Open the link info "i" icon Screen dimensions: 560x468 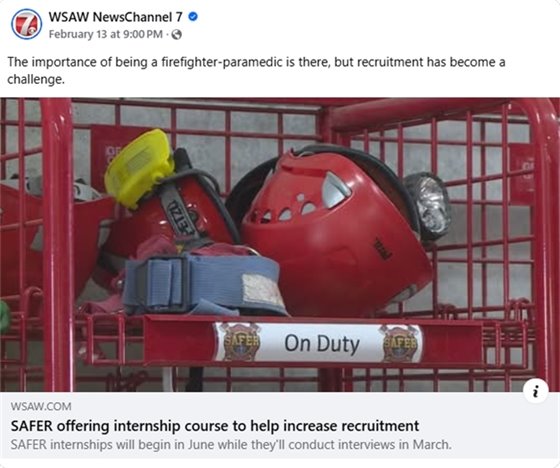pos(536,392)
